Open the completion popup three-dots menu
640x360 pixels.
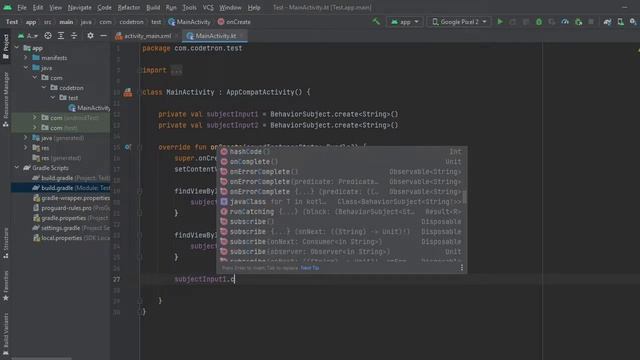pyautogui.click(x=462, y=268)
